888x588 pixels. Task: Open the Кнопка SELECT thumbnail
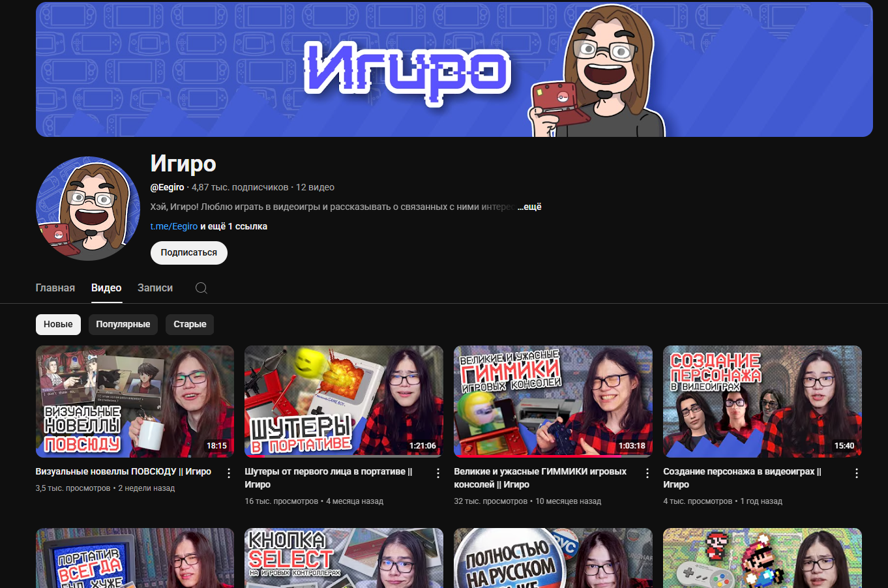[x=344, y=558]
